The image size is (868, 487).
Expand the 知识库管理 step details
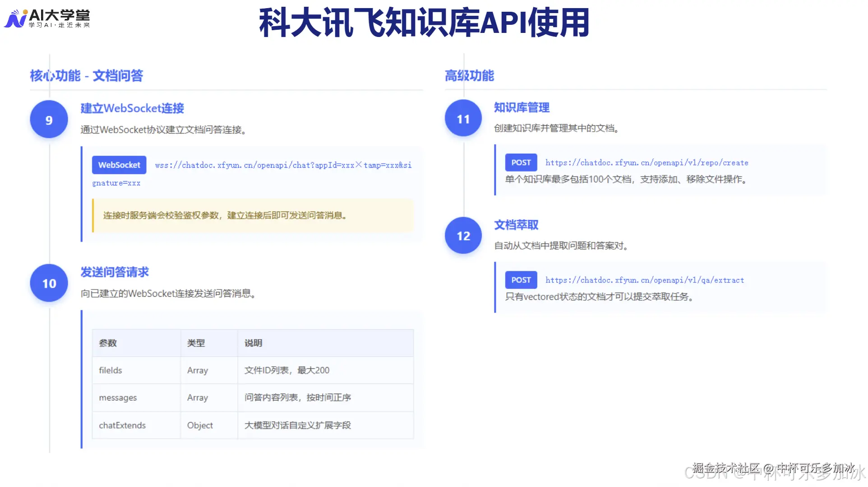click(x=521, y=107)
